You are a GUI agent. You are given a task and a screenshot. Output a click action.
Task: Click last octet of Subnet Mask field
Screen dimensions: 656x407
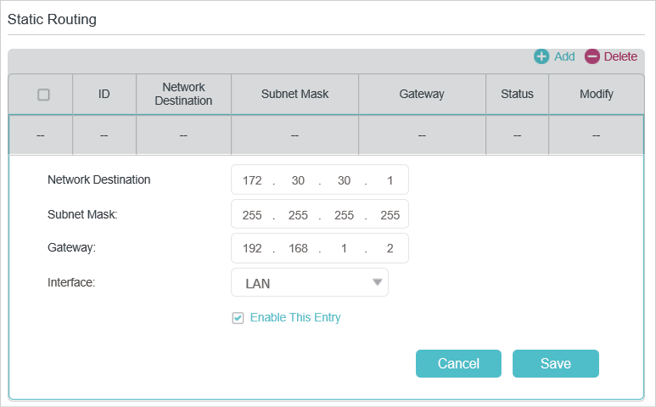pyautogui.click(x=390, y=215)
